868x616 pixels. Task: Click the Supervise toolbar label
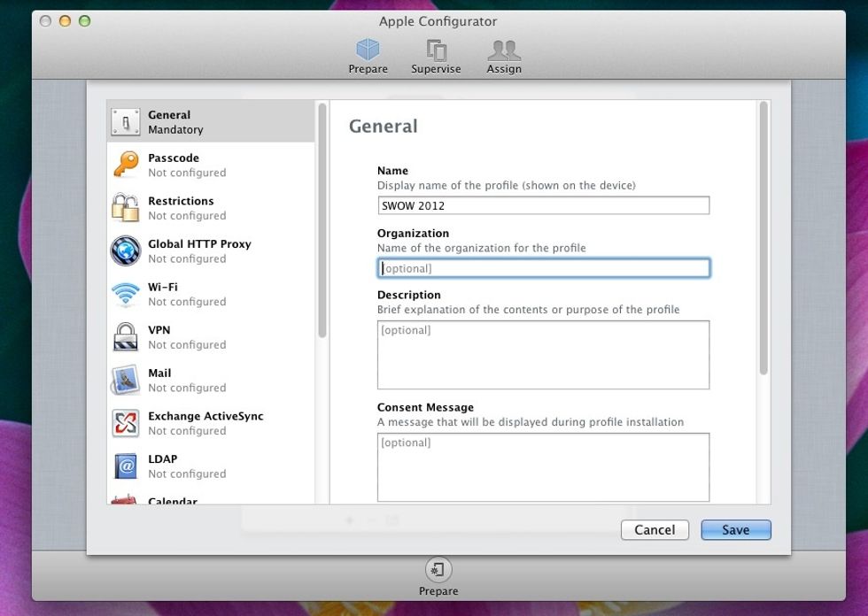pos(436,69)
